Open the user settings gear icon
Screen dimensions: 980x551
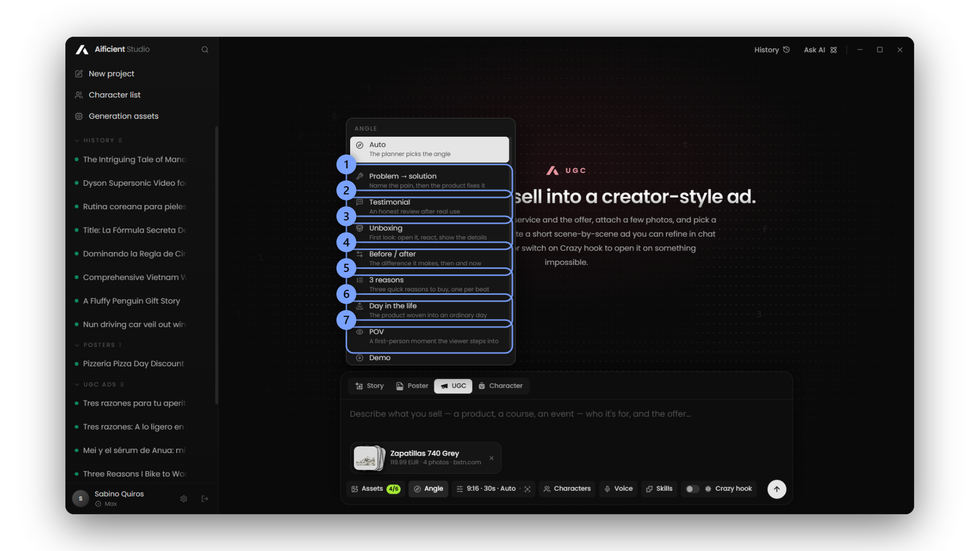[x=184, y=498]
